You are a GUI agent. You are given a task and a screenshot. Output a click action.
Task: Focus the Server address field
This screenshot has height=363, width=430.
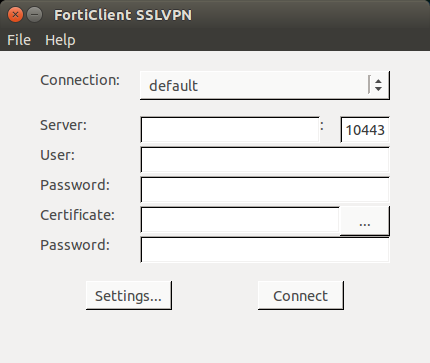click(230, 129)
